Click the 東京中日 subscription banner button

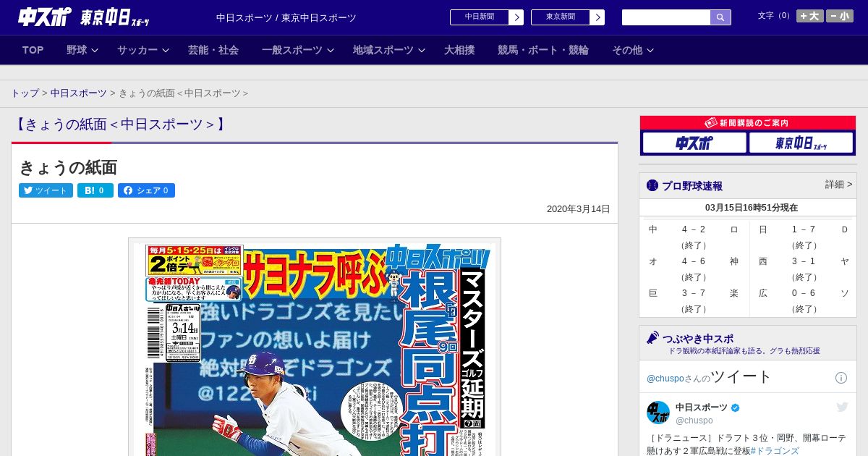(801, 143)
